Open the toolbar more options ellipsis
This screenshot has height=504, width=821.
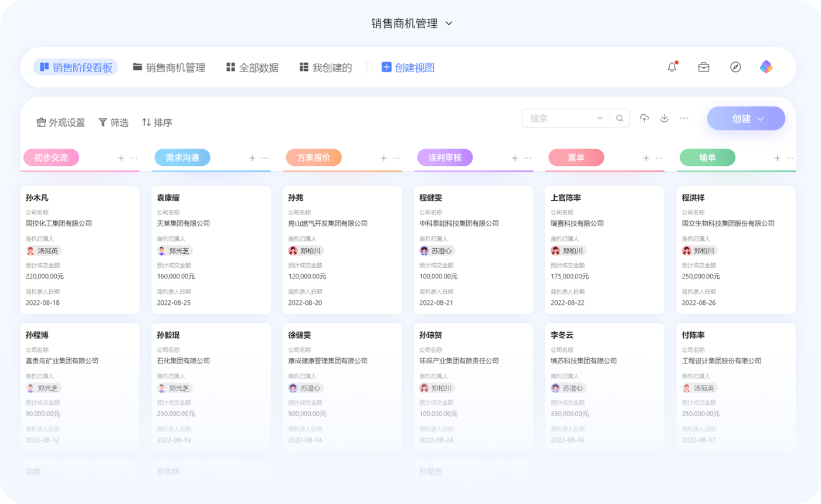[684, 118]
